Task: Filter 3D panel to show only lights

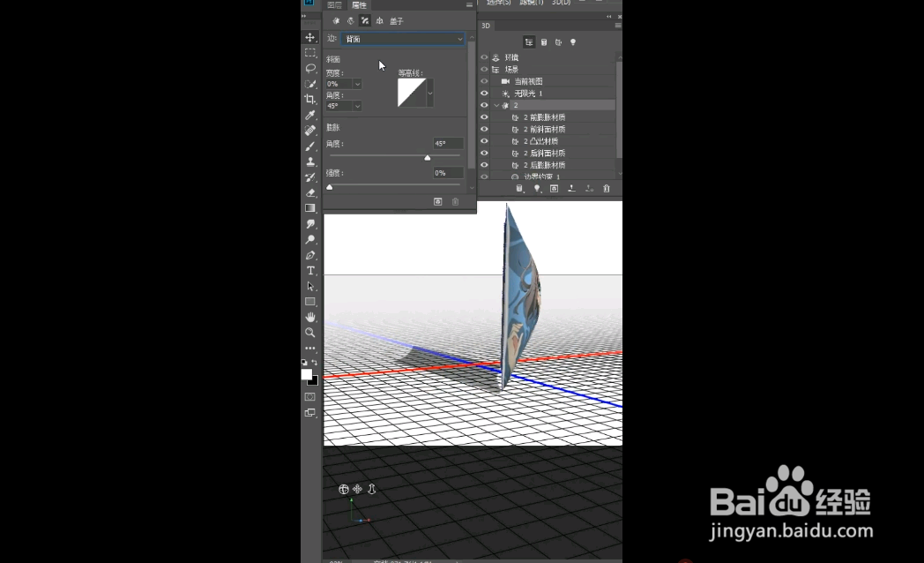Action: (x=573, y=42)
